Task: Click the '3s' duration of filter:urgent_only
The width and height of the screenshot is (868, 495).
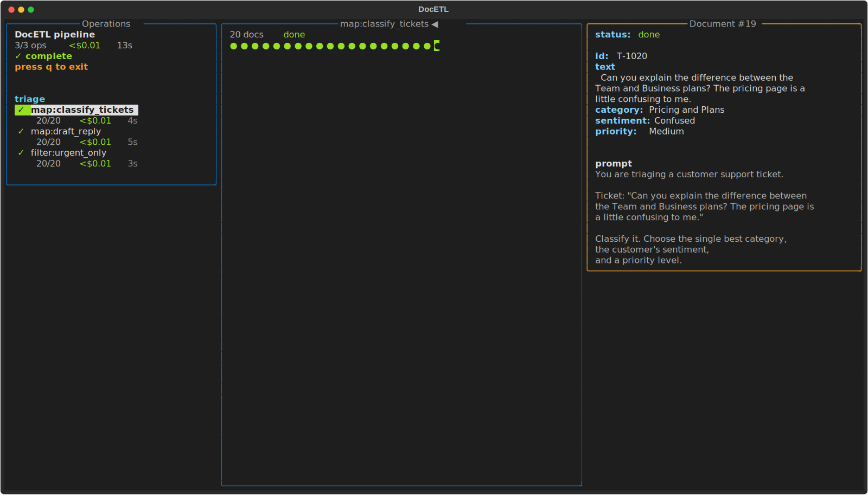Action: pos(133,164)
